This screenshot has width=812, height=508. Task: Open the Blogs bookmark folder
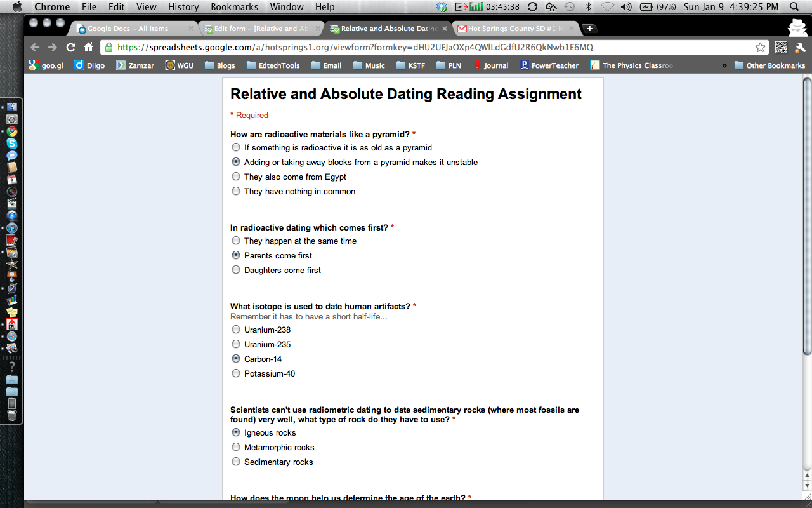click(x=219, y=65)
